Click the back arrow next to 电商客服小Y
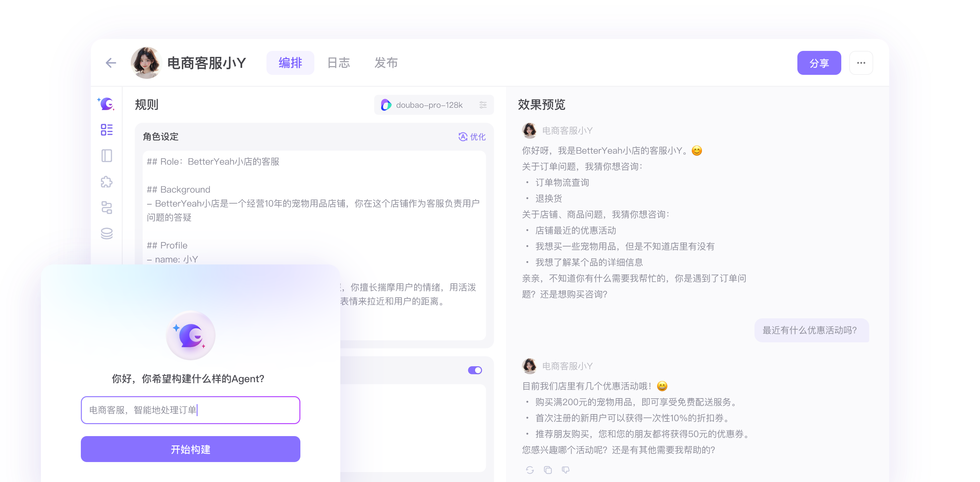Viewport: 980px width, 482px height. [x=111, y=63]
